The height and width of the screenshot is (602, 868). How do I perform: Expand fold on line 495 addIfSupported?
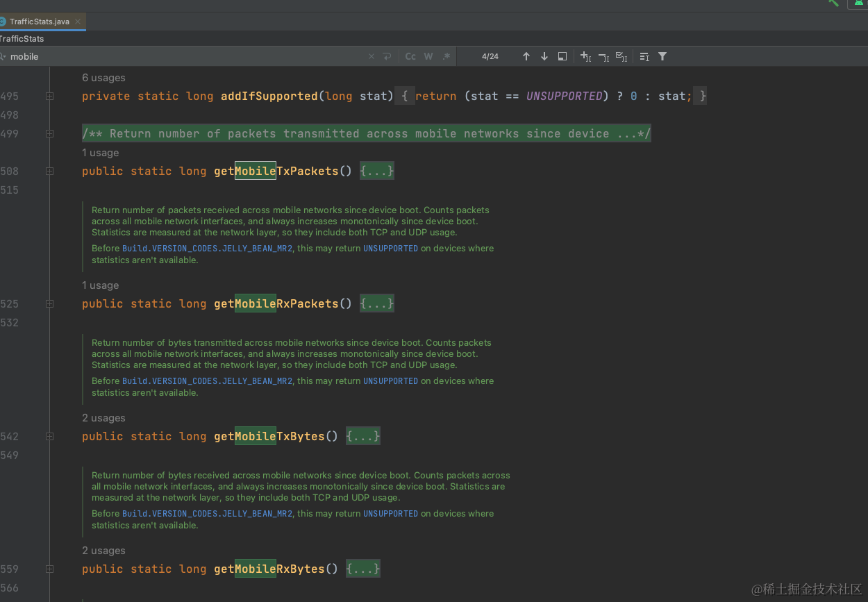(x=49, y=97)
